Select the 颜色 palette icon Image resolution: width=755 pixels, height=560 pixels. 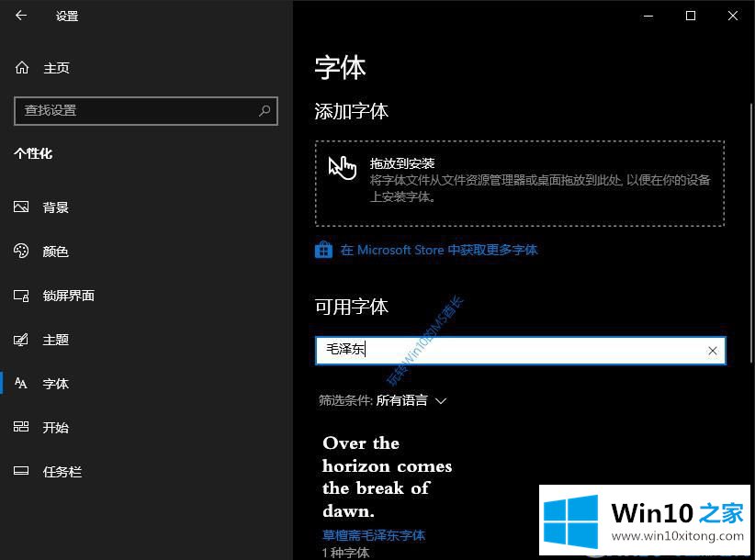(x=21, y=251)
